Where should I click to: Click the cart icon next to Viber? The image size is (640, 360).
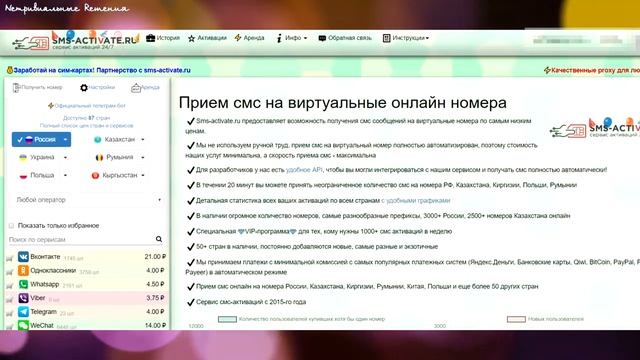10,300
